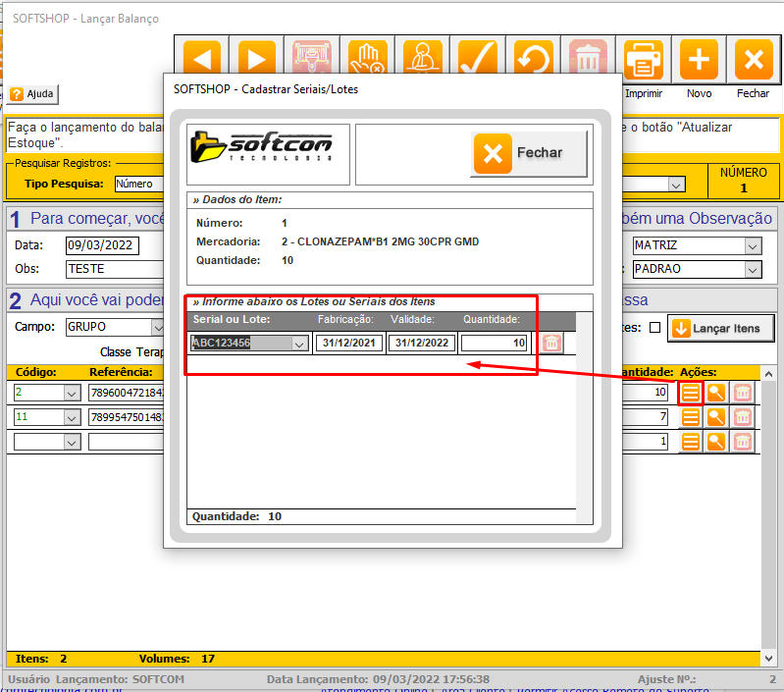Click the Validade date field

pos(422,344)
